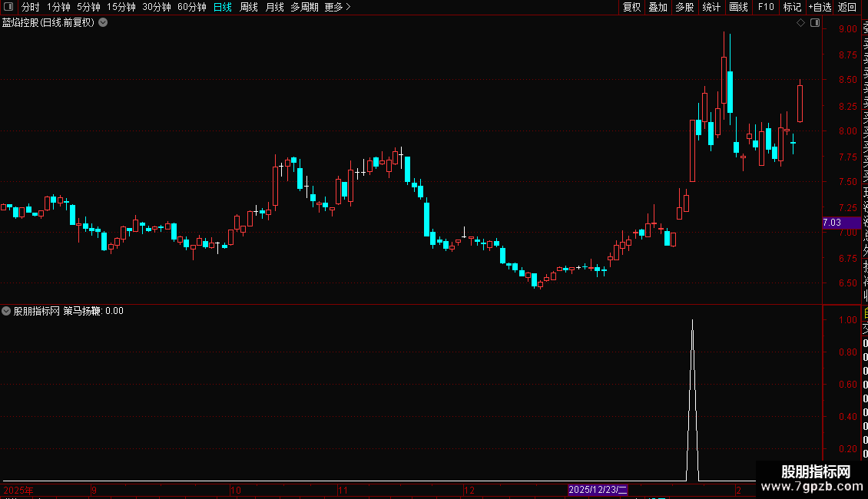Click the 1.00 indicator axis label
Image resolution: width=868 pixels, height=499 pixels.
click(847, 320)
